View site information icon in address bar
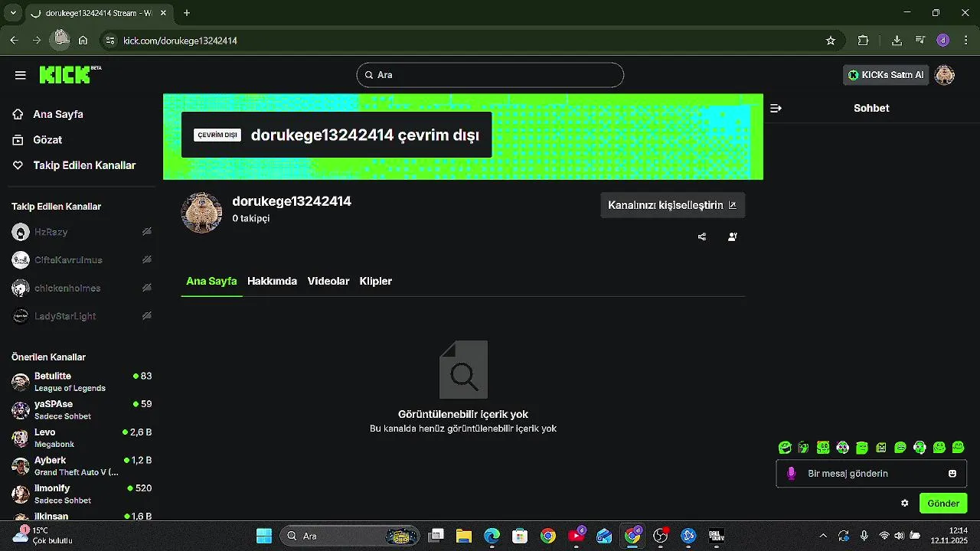The width and height of the screenshot is (980, 551). [x=110, y=41]
